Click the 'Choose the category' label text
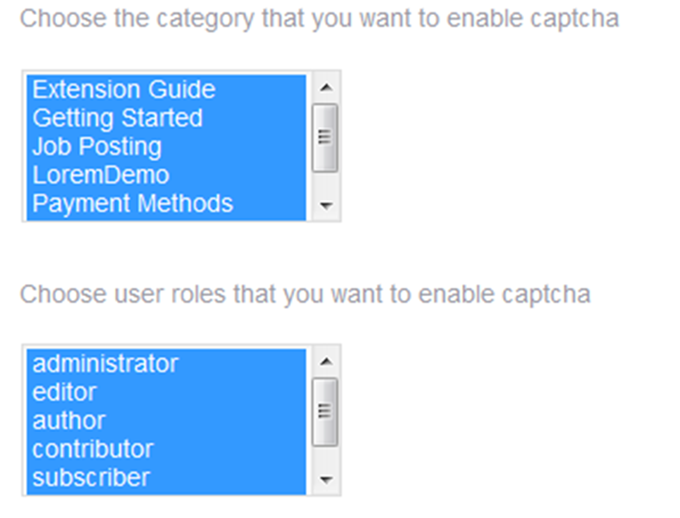Screen dimensions: 680x518 [x=319, y=18]
